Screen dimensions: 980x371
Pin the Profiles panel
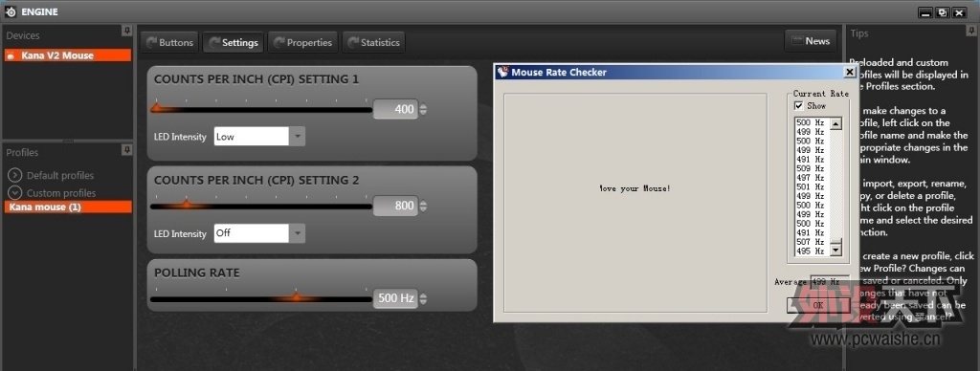click(x=127, y=150)
